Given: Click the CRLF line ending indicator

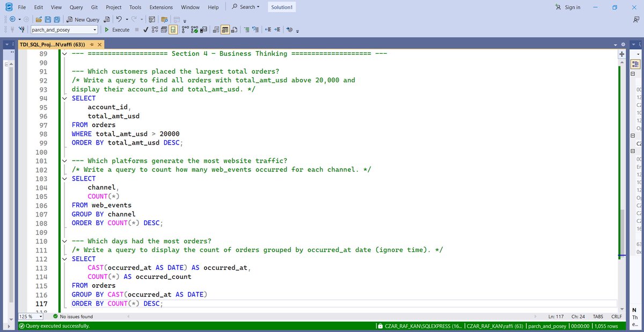Looking at the screenshot, I should pyautogui.click(x=617, y=316).
